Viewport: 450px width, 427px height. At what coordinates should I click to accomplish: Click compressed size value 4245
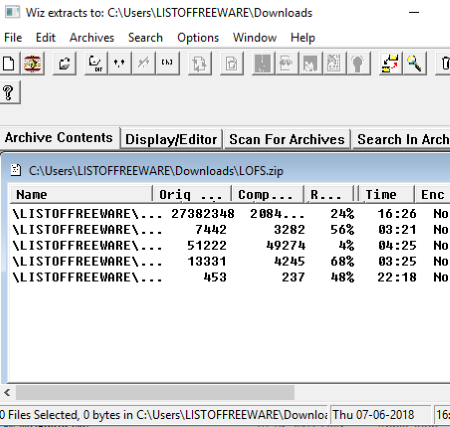[x=289, y=261]
